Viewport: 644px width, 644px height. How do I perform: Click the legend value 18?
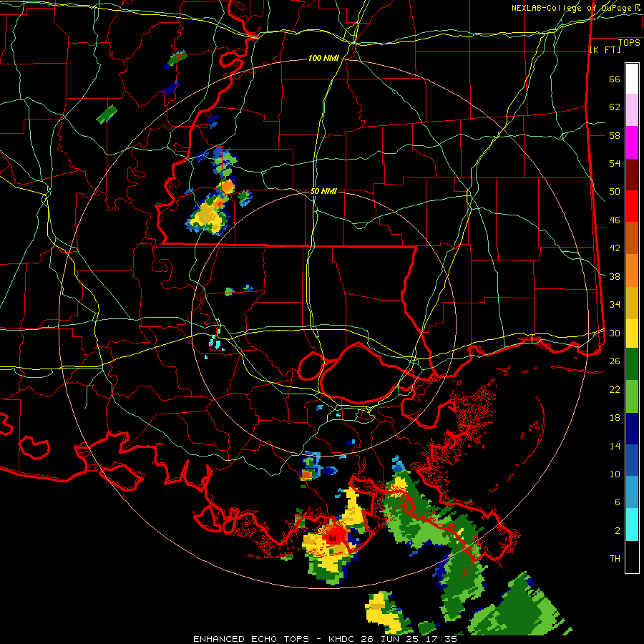[615, 418]
